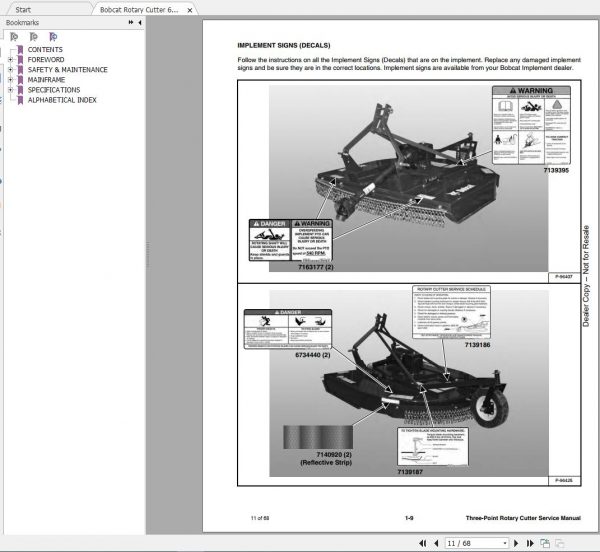Click decal label 7140920 (2)

point(334,454)
